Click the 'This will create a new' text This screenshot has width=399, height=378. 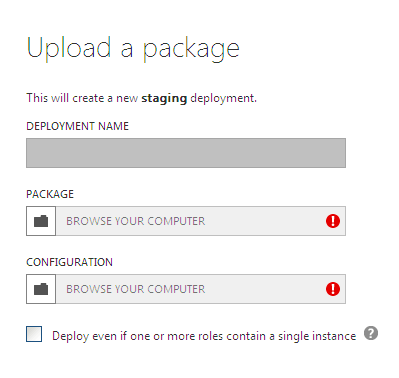point(82,98)
